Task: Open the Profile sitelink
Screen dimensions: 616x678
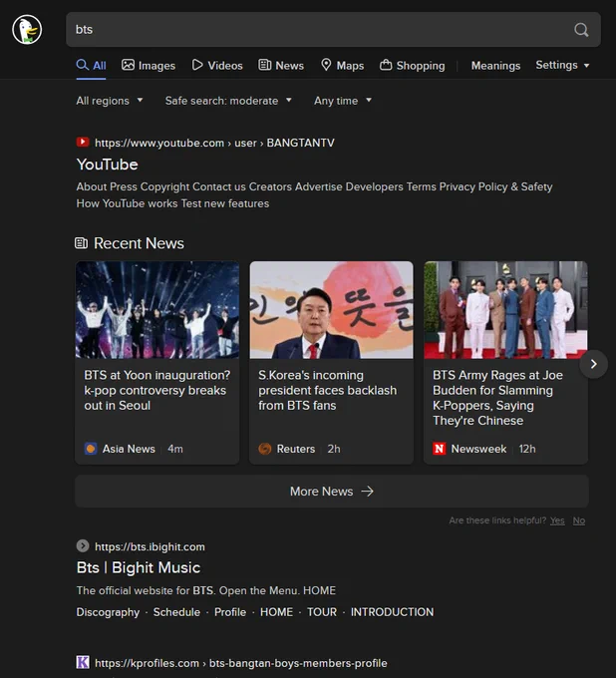Action: tap(230, 612)
